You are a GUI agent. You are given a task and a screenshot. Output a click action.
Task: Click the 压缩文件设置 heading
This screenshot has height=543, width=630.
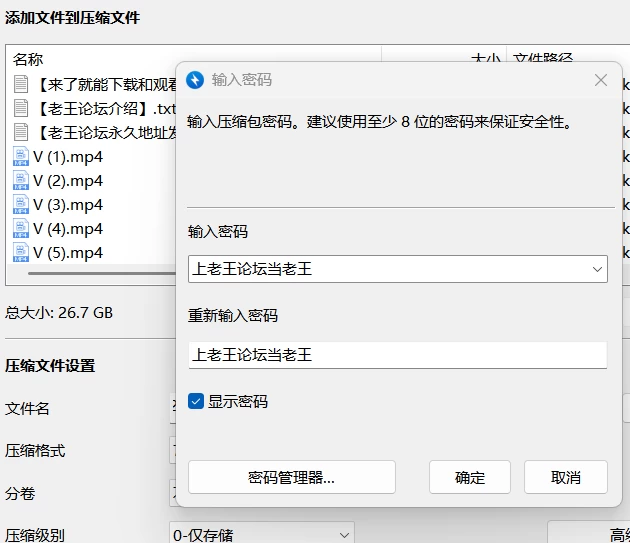click(x=50, y=366)
